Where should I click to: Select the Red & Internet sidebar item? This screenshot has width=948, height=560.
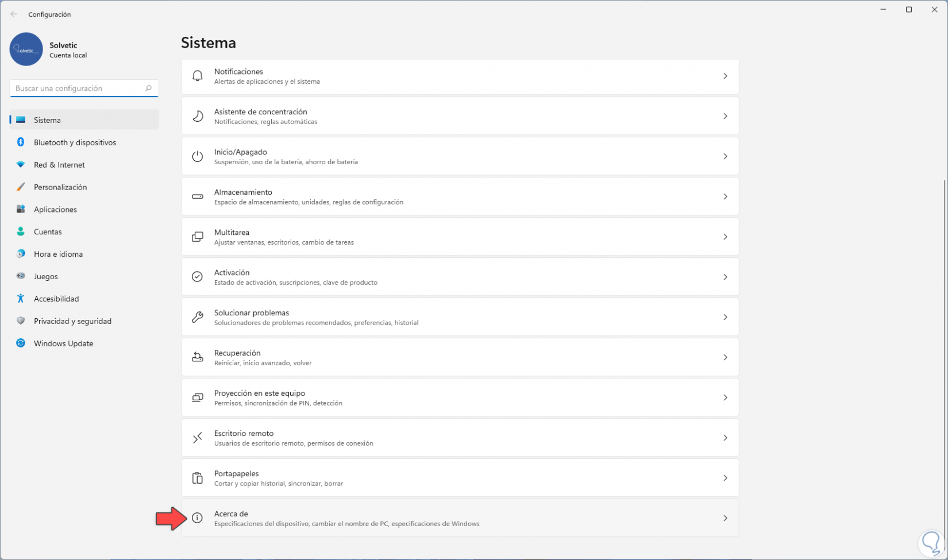[x=59, y=165]
